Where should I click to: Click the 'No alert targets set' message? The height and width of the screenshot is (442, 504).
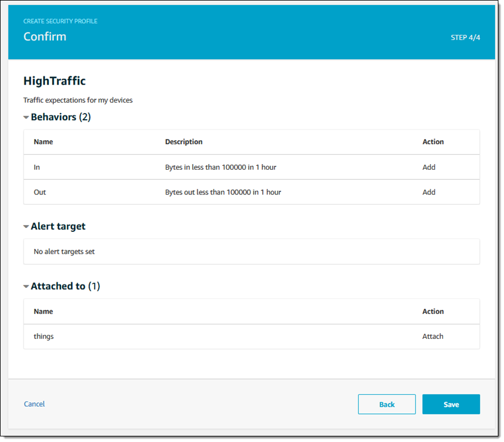(x=64, y=252)
